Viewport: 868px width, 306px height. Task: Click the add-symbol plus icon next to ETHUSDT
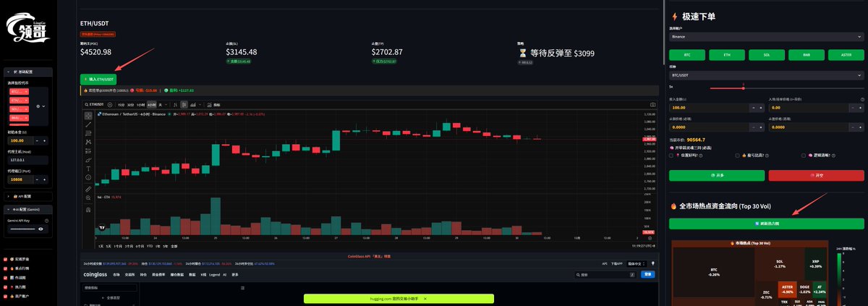(x=111, y=105)
